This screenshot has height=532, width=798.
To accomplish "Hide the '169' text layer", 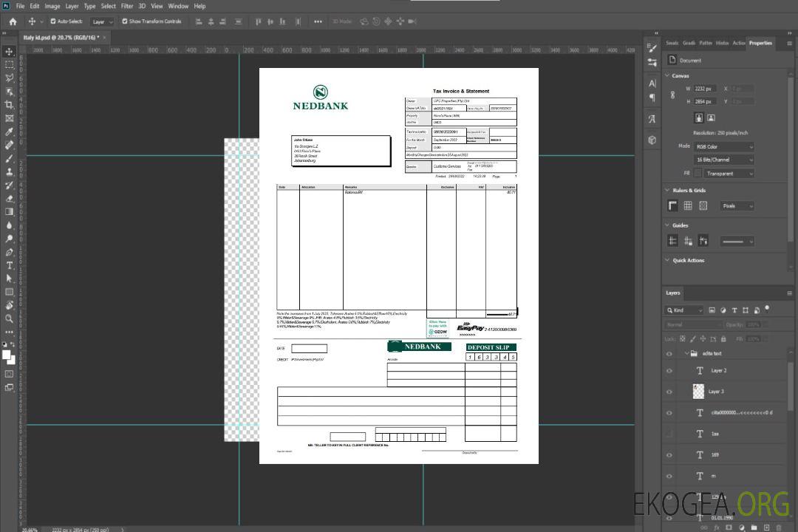I will (669, 455).
